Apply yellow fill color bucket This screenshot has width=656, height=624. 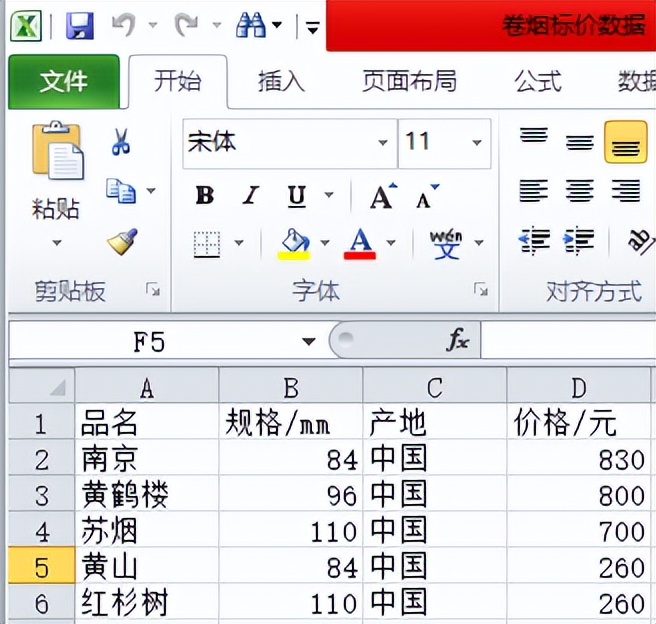(x=294, y=244)
